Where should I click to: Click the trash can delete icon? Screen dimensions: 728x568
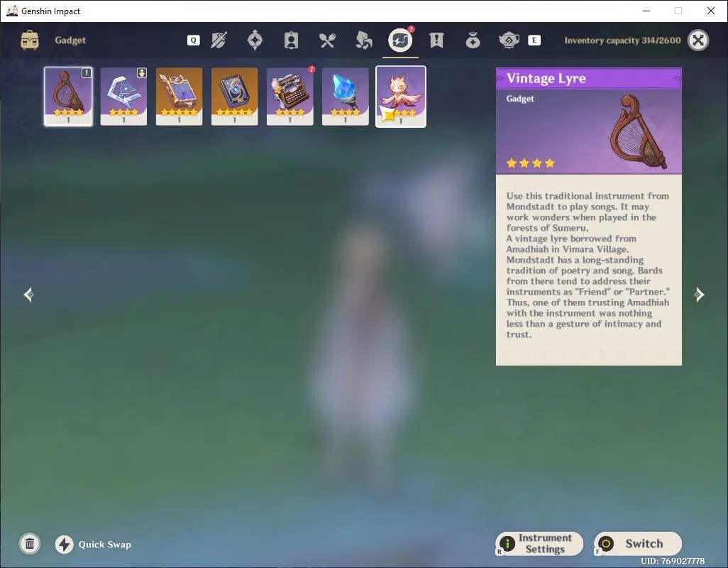(x=30, y=544)
